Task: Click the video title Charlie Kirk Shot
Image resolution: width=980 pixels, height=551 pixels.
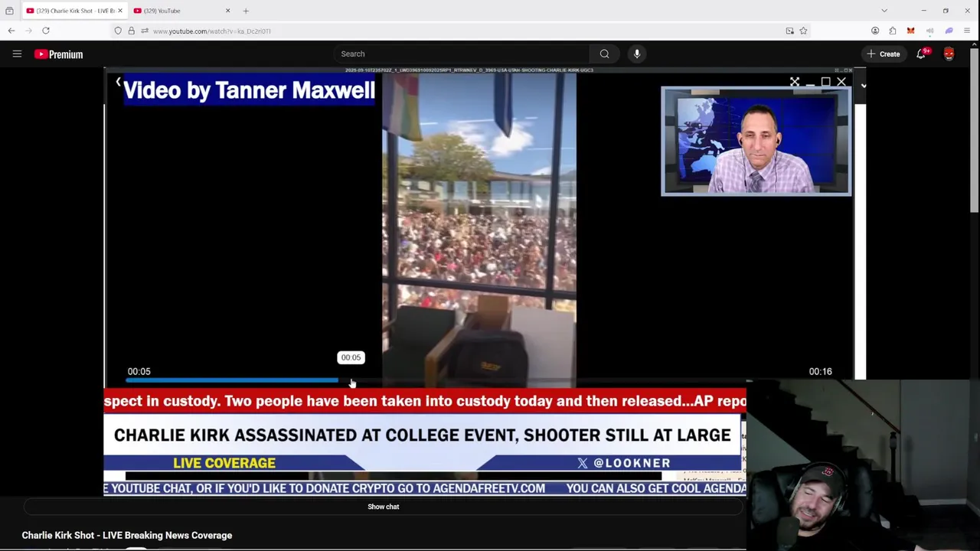Action: pyautogui.click(x=127, y=536)
